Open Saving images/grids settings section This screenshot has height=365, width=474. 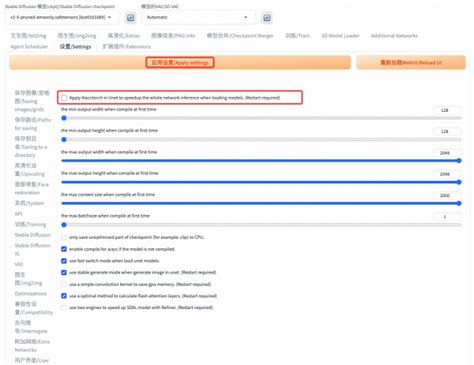coord(32,101)
